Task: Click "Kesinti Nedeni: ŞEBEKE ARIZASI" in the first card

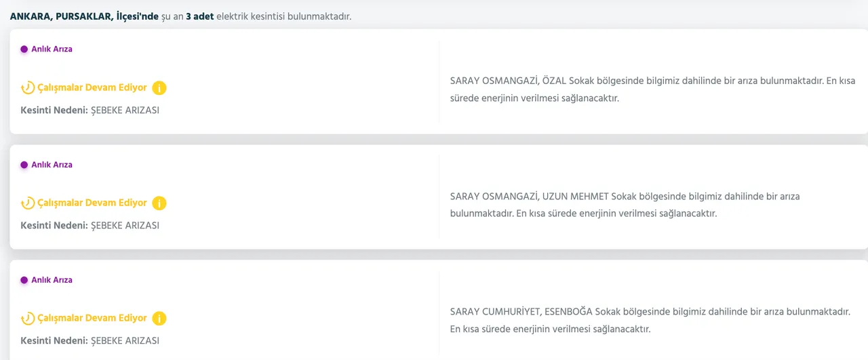Action: 90,110
